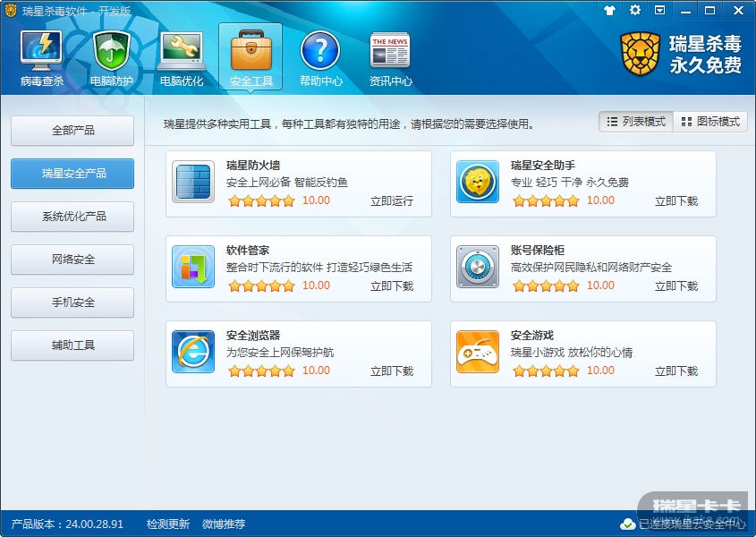Open the 资讯中心 news center

click(391, 58)
